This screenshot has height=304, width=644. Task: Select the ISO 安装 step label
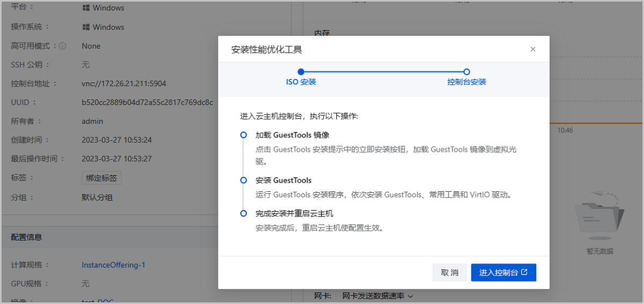301,82
